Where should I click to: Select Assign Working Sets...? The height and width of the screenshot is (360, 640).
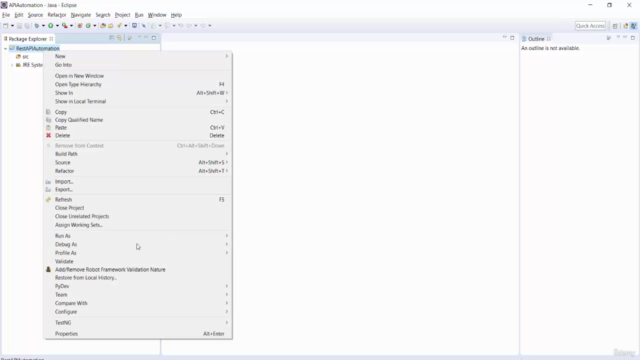pos(138,225)
